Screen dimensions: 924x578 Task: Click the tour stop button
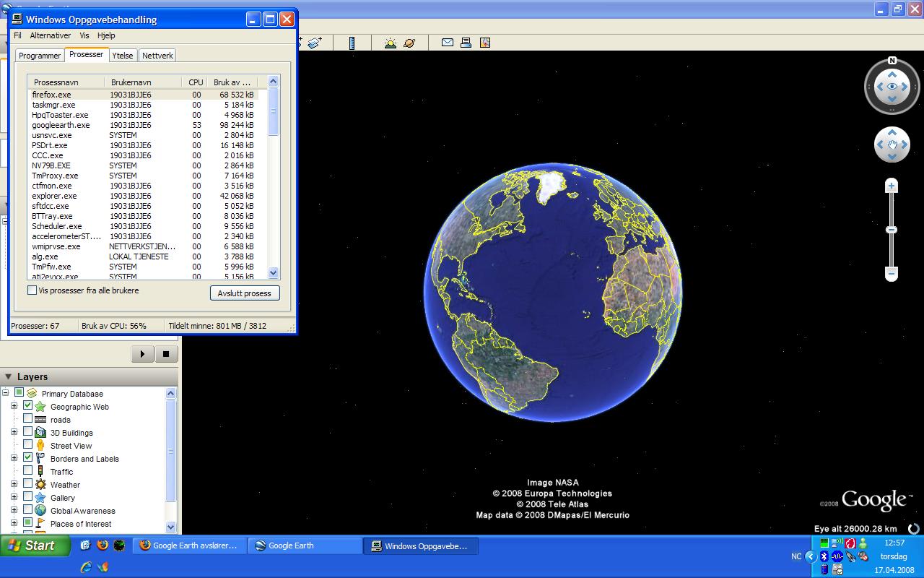(166, 354)
